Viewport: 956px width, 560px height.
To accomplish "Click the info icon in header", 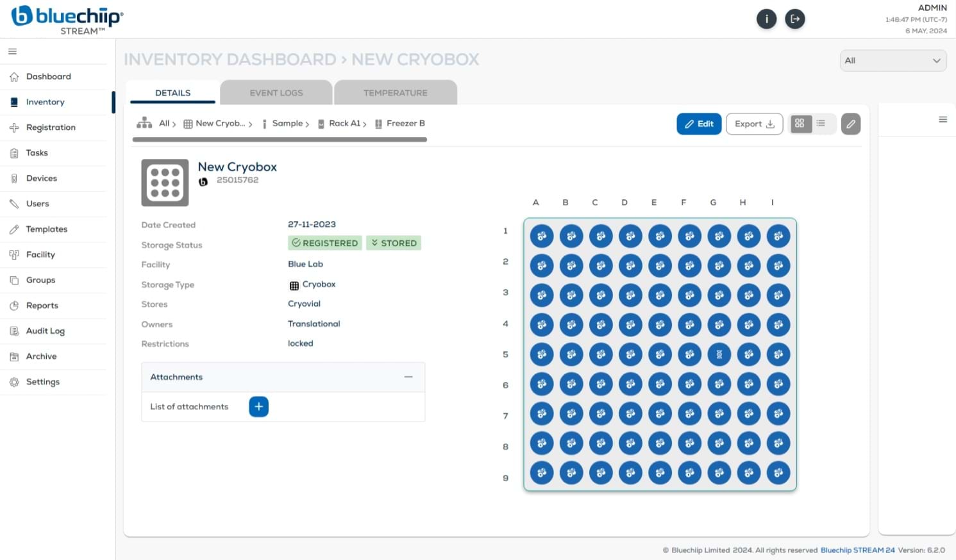I will [x=766, y=19].
